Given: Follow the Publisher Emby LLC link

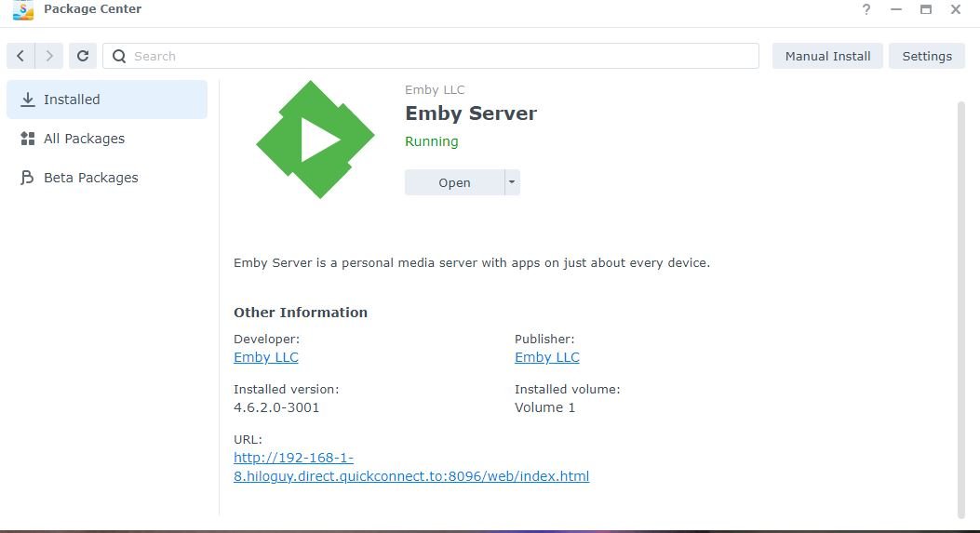Looking at the screenshot, I should click(547, 357).
